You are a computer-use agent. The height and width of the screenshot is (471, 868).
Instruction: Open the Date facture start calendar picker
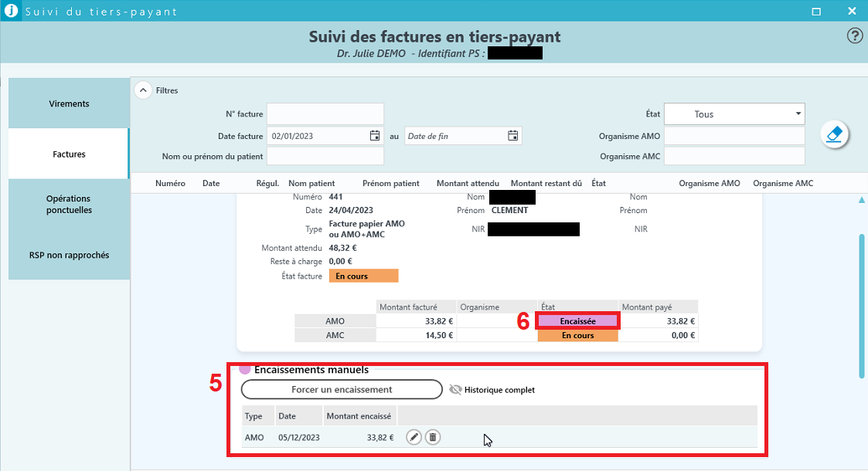click(375, 136)
